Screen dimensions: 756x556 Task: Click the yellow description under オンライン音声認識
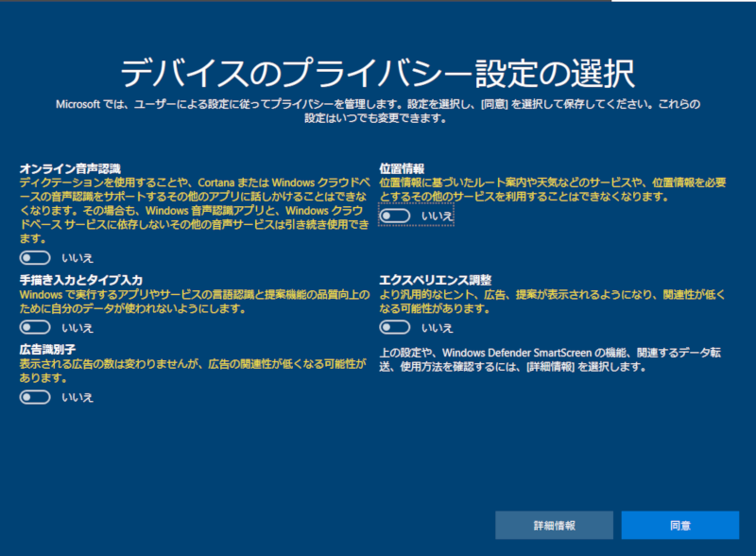pyautogui.click(x=195, y=211)
